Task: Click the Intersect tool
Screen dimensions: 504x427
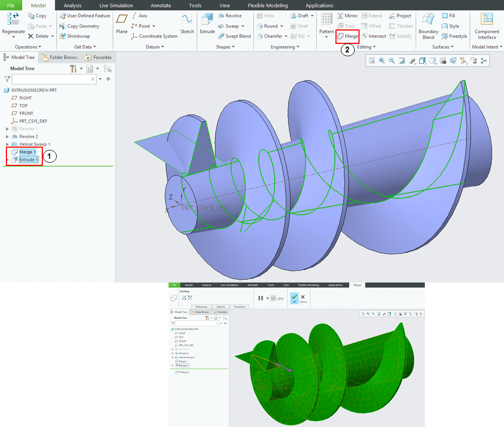Action: pyautogui.click(x=373, y=36)
